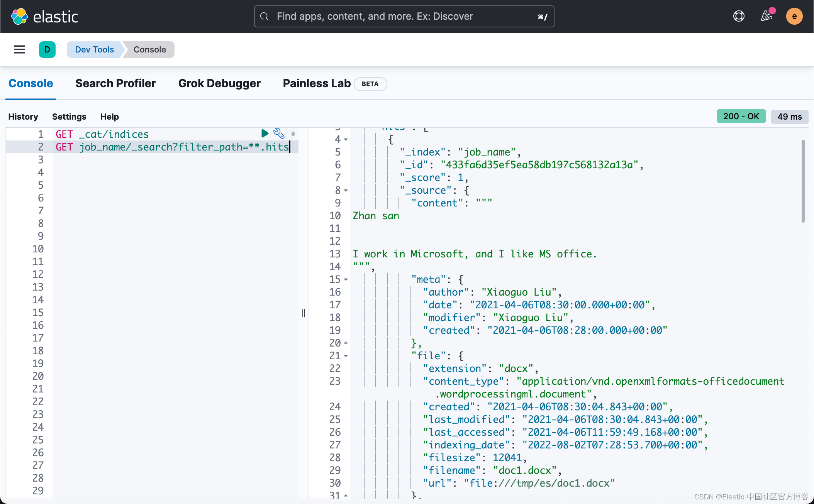The height and width of the screenshot is (504, 814).
Task: Open the help lifebuoy icon menu
Action: pyautogui.click(x=739, y=16)
